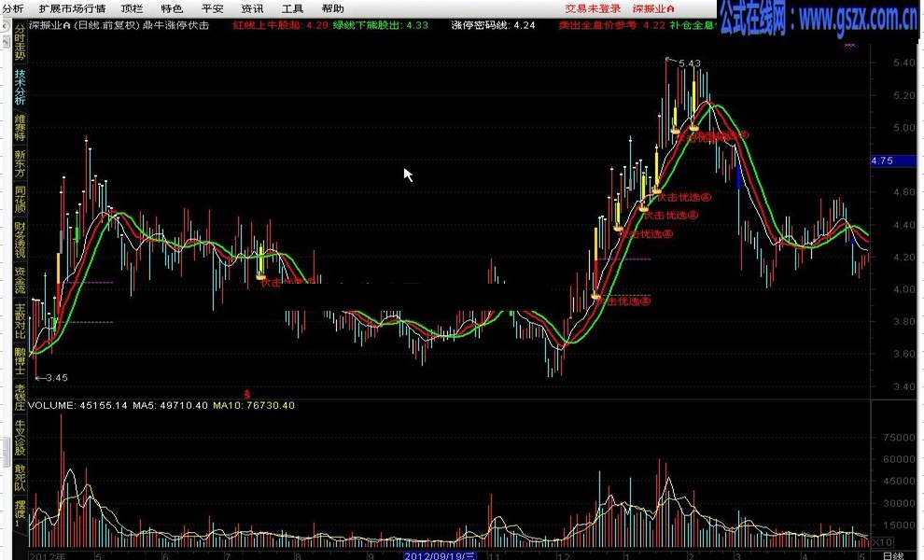The width and height of the screenshot is (924, 560).
Task: Open the 顶栏 menu
Action: click(x=132, y=8)
